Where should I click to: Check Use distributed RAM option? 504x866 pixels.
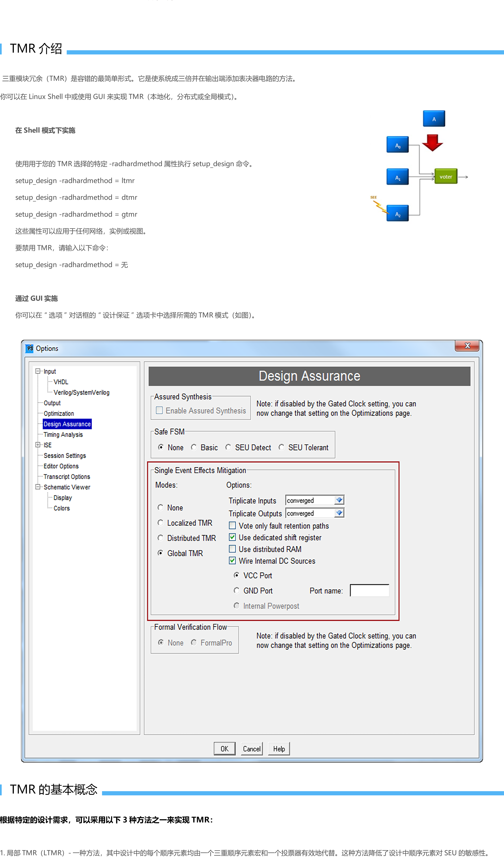[x=232, y=549]
